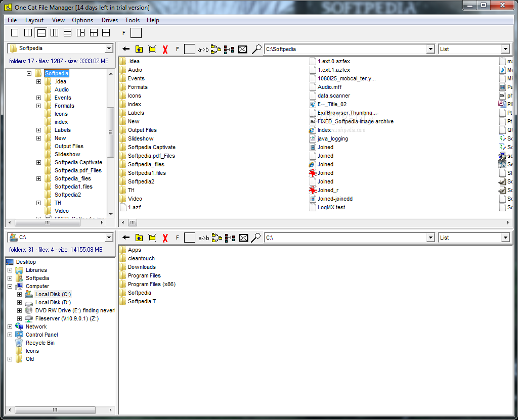The height and width of the screenshot is (420, 518).
Task: Expand the Local Disk (C:) tree node
Action: [x=20, y=294]
